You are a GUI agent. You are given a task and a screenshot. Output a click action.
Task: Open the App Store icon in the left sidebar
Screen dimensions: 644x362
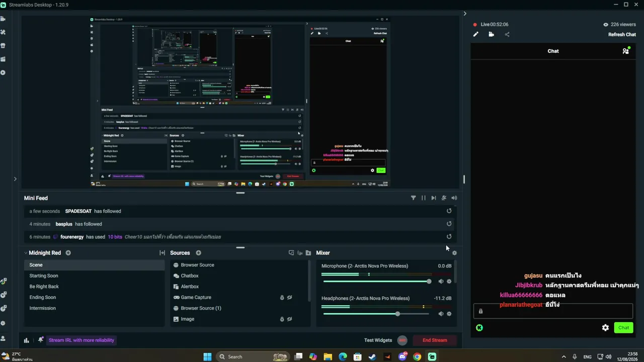tap(3, 46)
